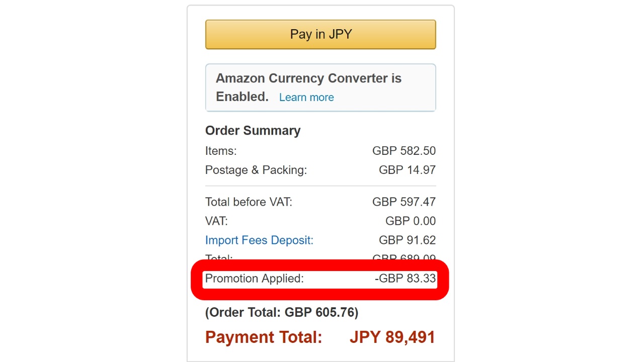Open the Learn more link
Screen dimensions: 644x362
click(306, 98)
